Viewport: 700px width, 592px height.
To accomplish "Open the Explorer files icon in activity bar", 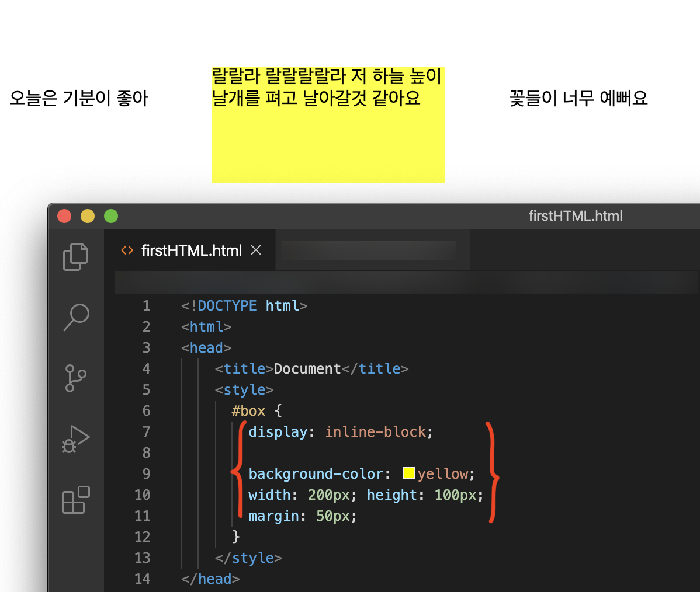I will coord(75,256).
